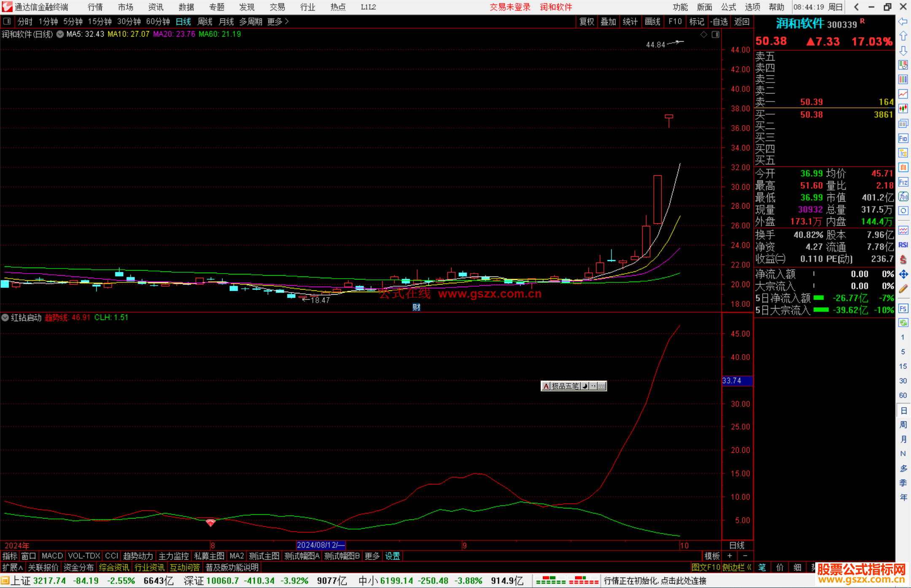
Task: Open the 公式 menu
Action: click(728, 7)
